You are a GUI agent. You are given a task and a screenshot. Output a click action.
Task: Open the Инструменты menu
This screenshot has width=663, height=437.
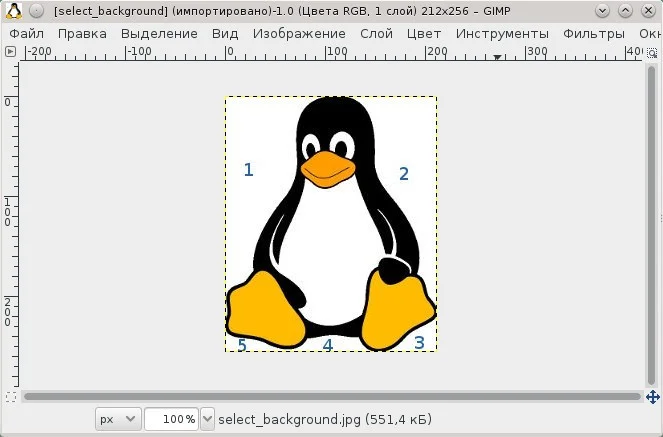pos(502,34)
